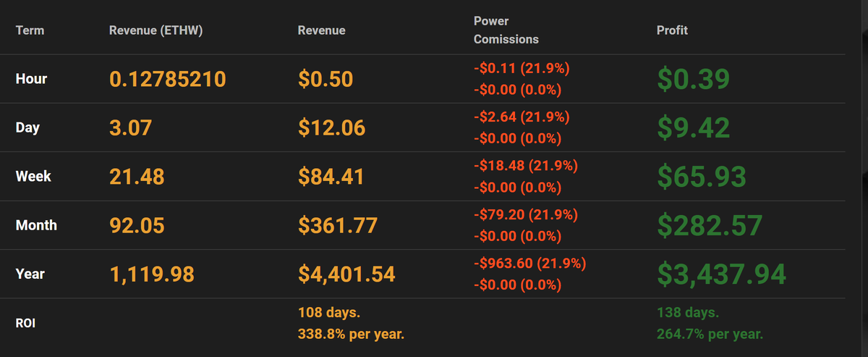
Task: Select the Term column header
Action: 30,30
